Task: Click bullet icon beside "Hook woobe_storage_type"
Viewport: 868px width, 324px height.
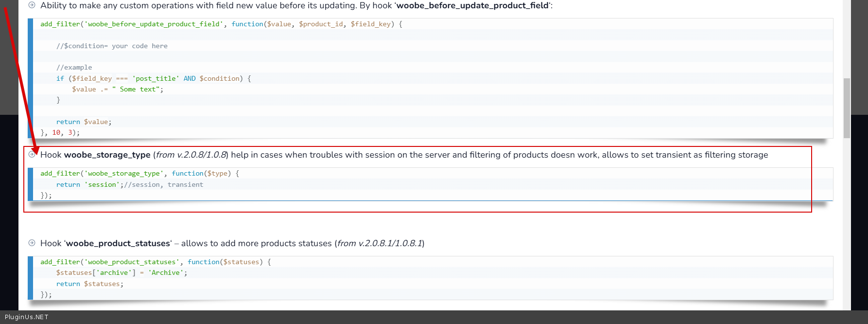Action: [x=32, y=155]
